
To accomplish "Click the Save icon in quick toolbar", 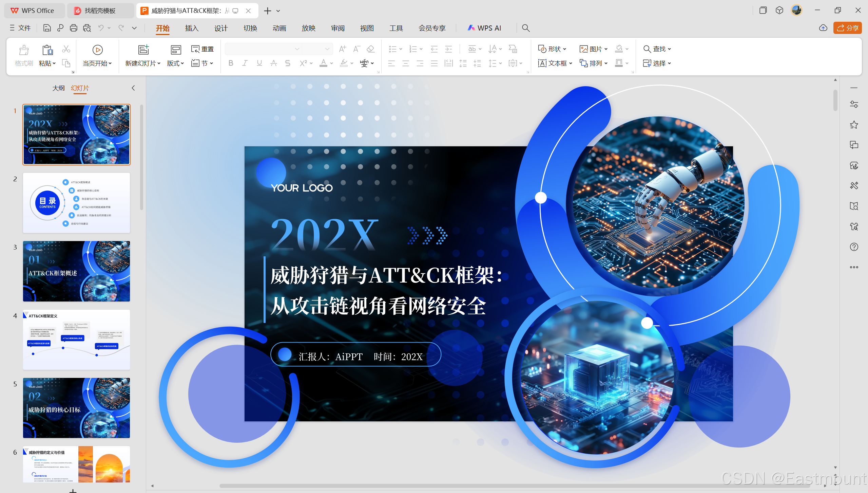I will (x=47, y=28).
